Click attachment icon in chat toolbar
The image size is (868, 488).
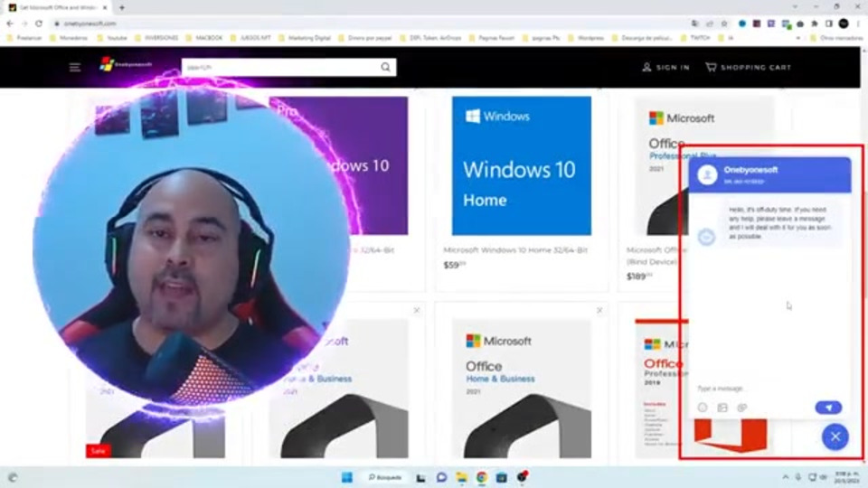742,408
